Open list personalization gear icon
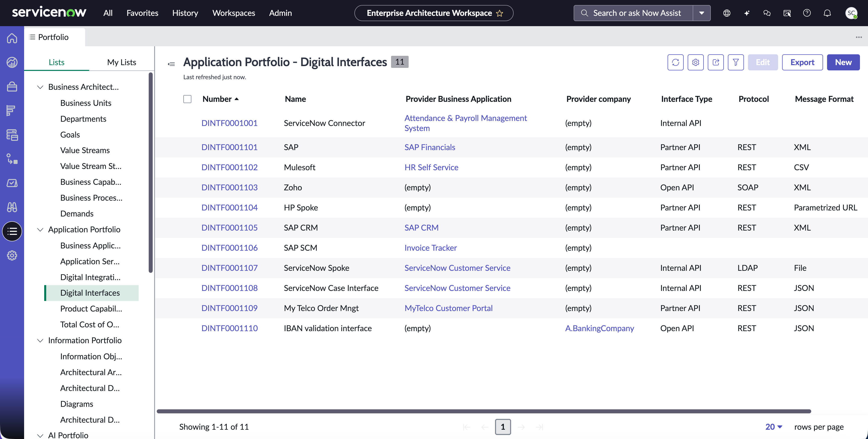 coord(695,62)
